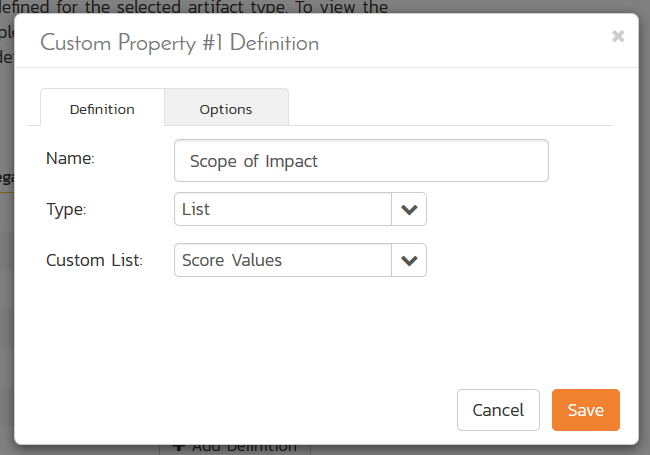Click the blank tab strip right of Options
This screenshot has height=455, width=650.
point(450,108)
